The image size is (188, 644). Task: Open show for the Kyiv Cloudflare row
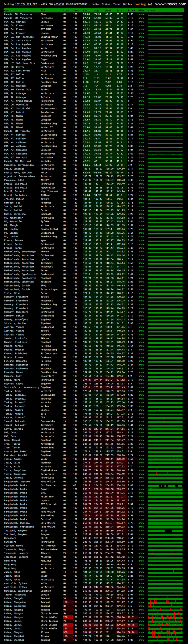pos(141,376)
